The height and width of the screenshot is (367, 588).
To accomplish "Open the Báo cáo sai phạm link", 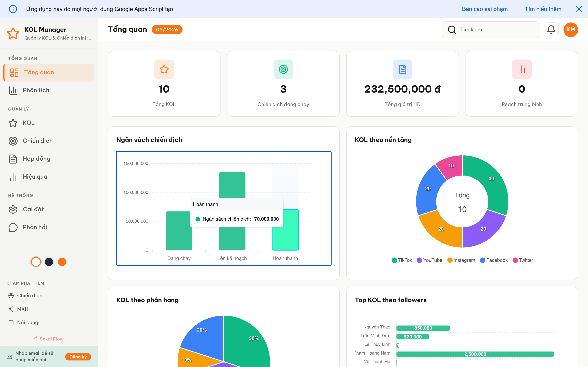I will point(484,9).
